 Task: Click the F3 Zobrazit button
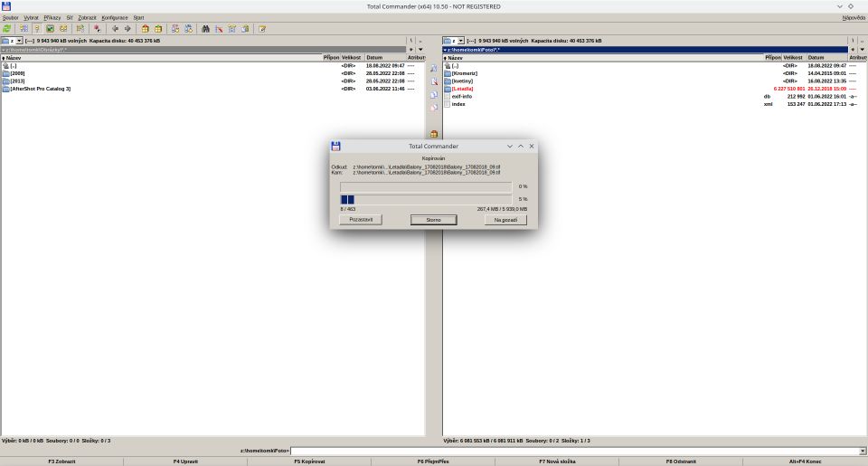click(61, 461)
